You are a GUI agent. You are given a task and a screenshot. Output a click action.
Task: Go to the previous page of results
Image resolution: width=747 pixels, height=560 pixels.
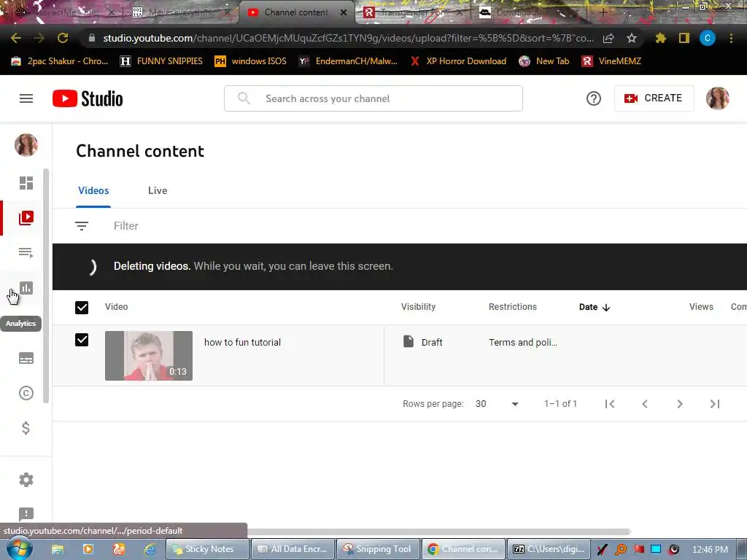[x=645, y=404]
